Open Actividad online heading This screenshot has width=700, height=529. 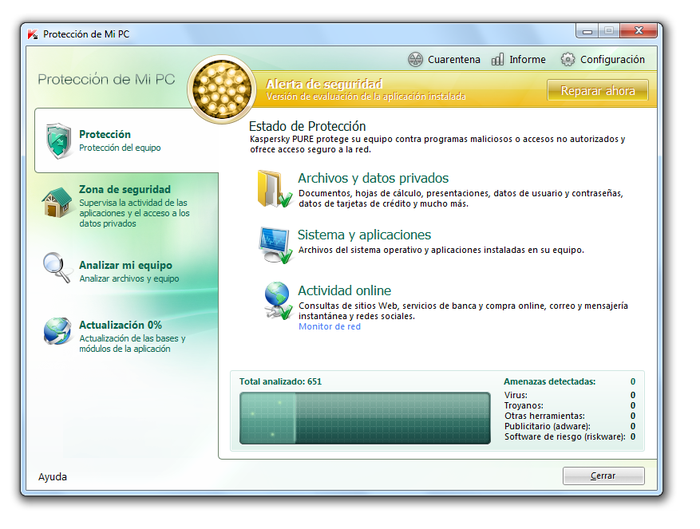pos(344,291)
